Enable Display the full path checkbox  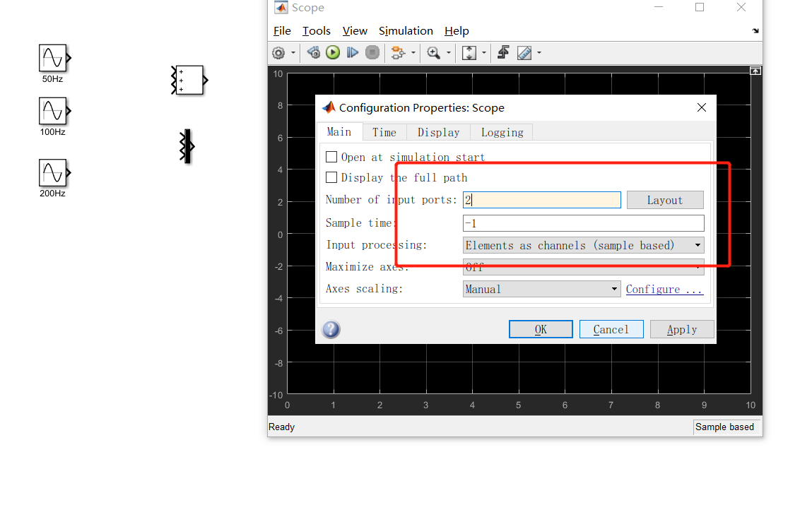[x=331, y=177]
